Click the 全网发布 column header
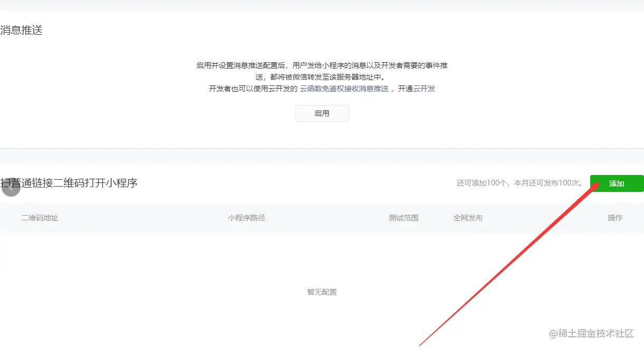The height and width of the screenshot is (349, 644). (468, 218)
